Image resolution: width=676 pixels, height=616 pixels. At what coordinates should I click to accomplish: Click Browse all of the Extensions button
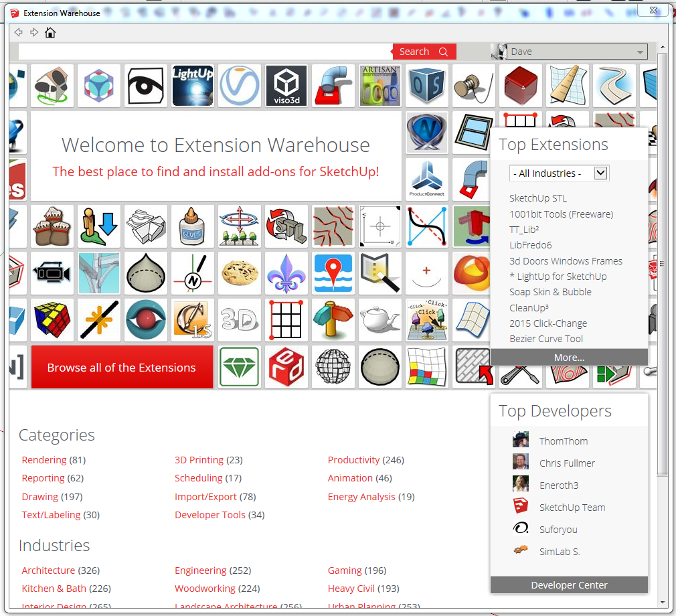pyautogui.click(x=122, y=368)
